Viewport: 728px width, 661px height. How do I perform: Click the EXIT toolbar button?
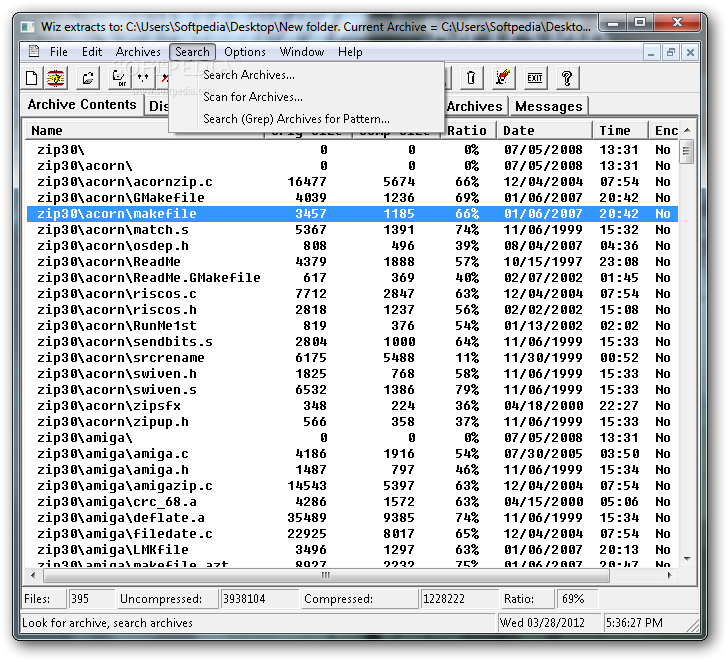click(534, 78)
